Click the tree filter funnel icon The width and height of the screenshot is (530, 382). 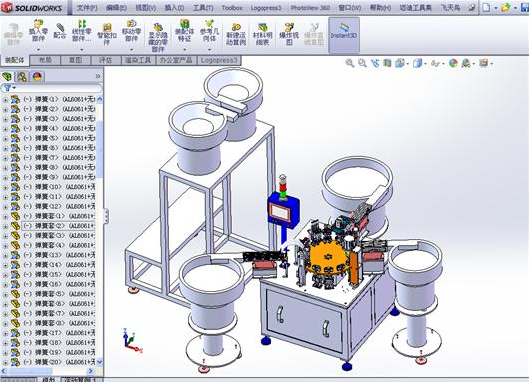pos(7,88)
